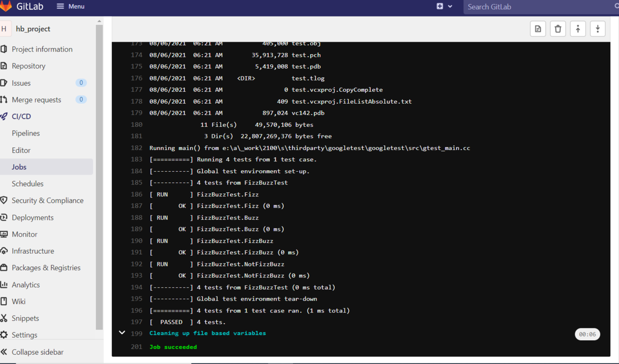619x364 pixels.
Task: Click the Analytics chart icon
Action: (4, 285)
